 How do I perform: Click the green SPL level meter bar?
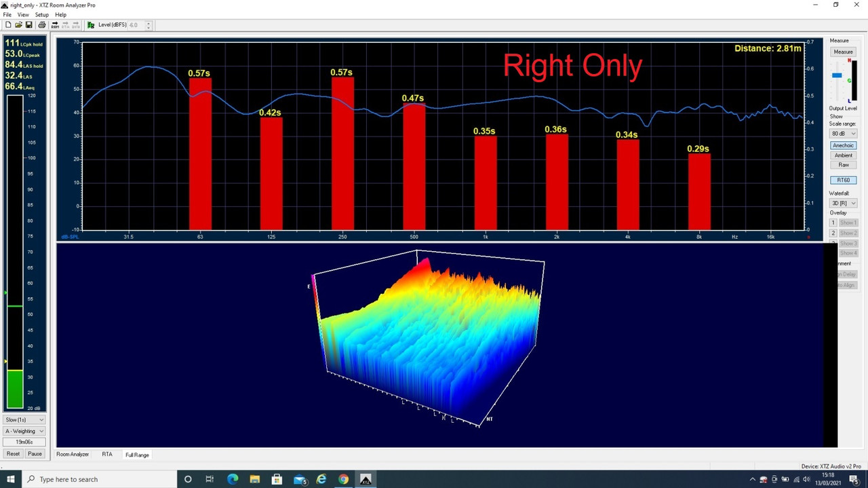click(15, 389)
